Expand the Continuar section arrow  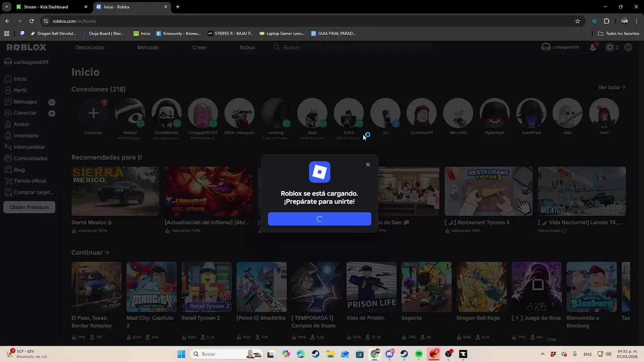pos(106,252)
